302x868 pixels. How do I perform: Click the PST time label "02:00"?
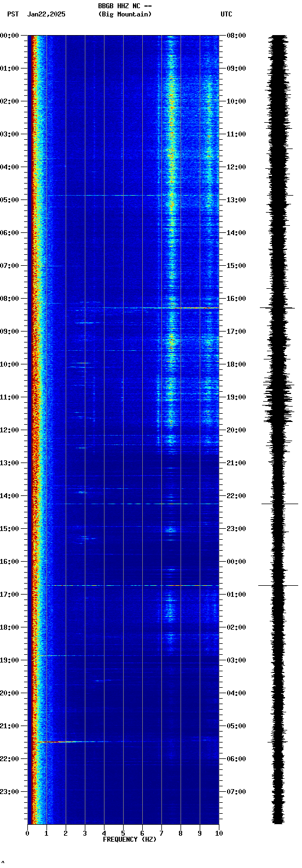point(9,101)
